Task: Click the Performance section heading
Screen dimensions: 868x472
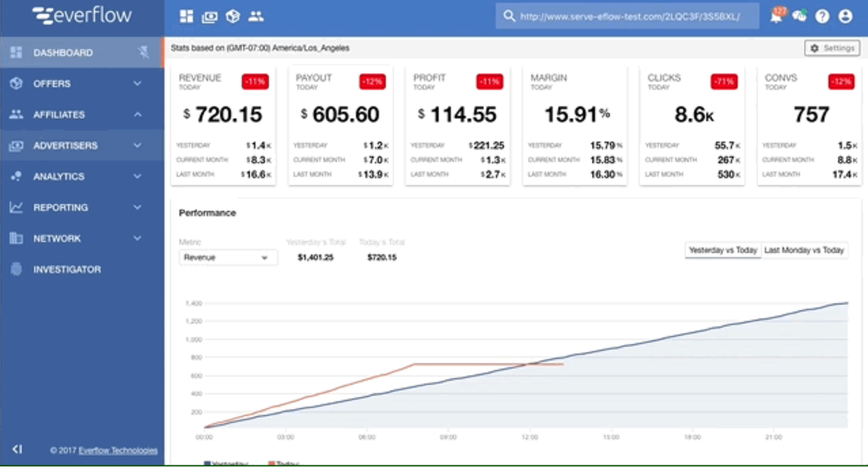Action: 208,213
